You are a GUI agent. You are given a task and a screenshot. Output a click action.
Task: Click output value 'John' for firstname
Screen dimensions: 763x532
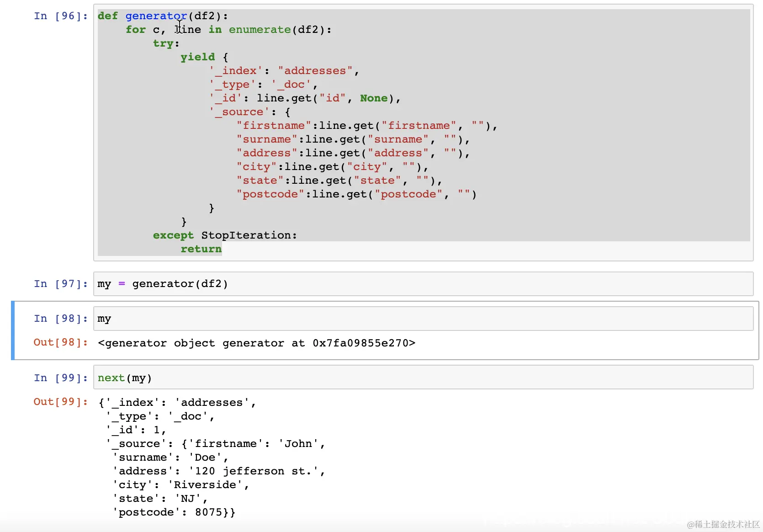pyautogui.click(x=298, y=444)
